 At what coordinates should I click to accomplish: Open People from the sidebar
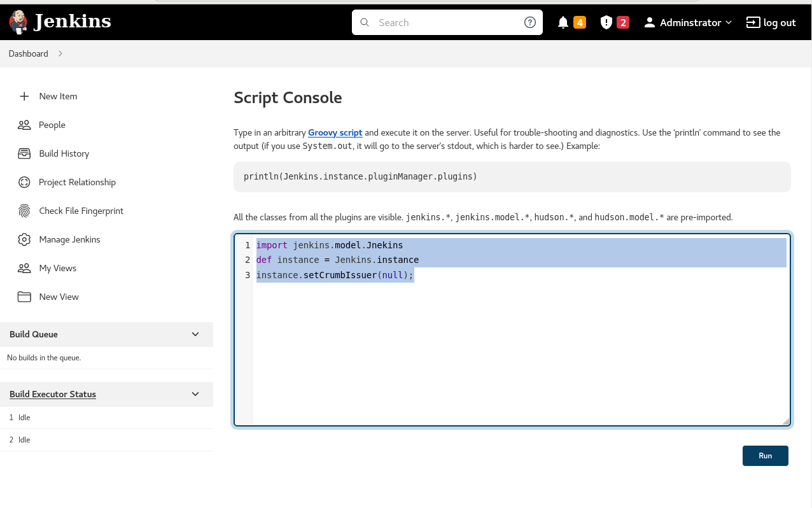click(x=52, y=125)
